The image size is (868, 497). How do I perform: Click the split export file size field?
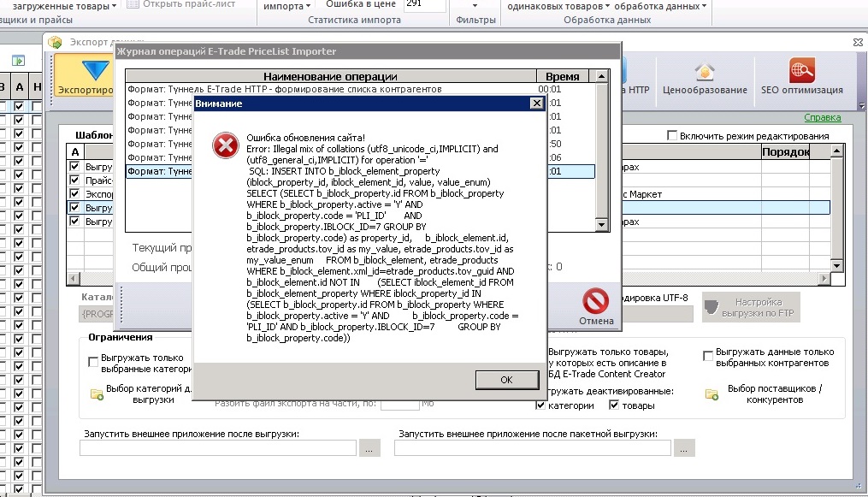point(399,404)
